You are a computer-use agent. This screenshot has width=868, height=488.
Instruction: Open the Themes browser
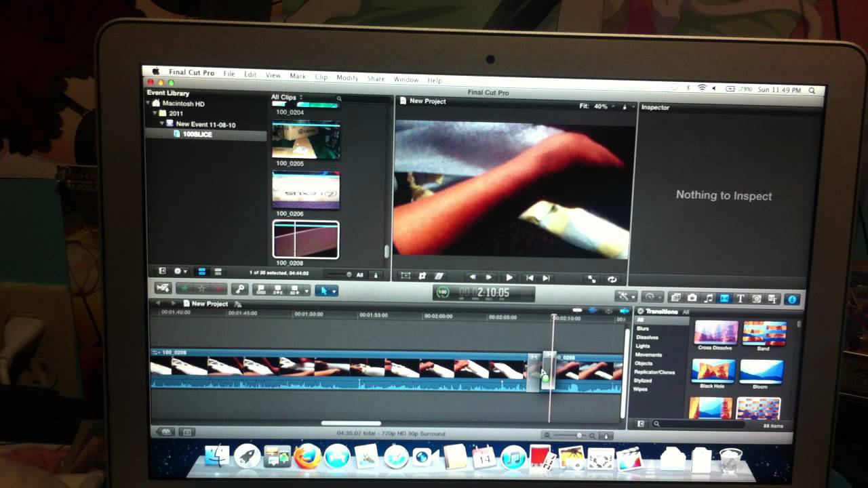pyautogui.click(x=773, y=299)
